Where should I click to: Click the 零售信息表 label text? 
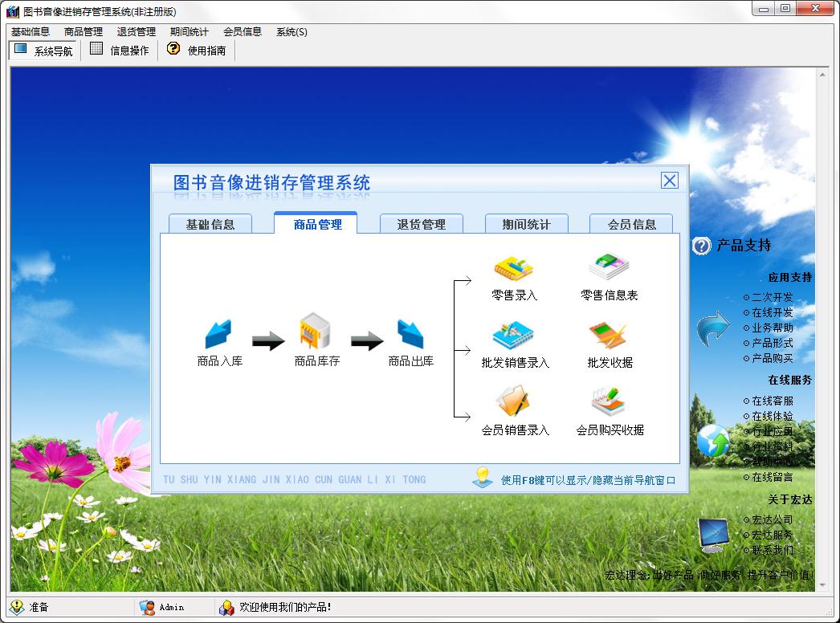(609, 295)
